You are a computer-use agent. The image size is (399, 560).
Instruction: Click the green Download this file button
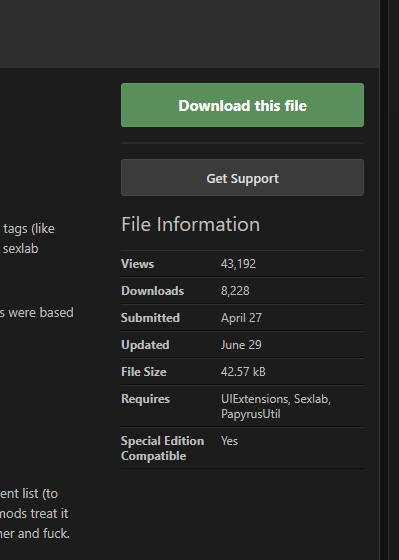click(242, 105)
